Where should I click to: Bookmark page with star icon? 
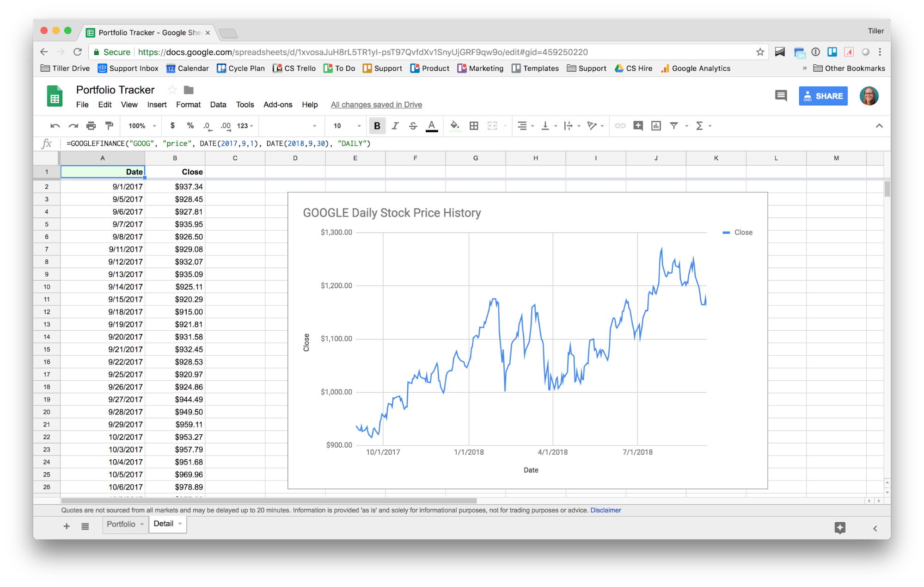760,52
